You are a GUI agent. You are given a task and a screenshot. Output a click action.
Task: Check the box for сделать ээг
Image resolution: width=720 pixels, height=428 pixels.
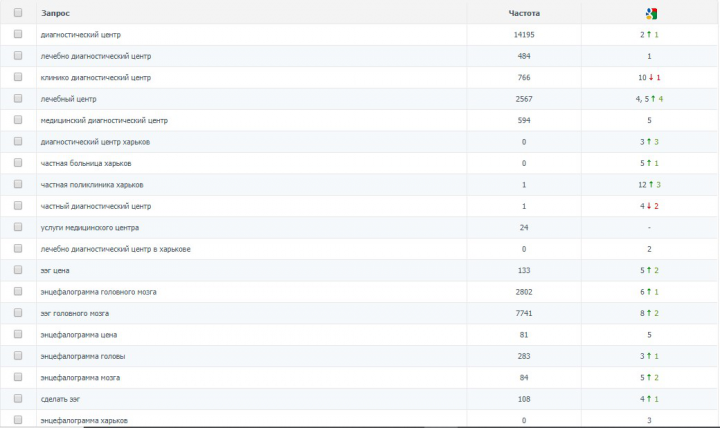[18, 398]
